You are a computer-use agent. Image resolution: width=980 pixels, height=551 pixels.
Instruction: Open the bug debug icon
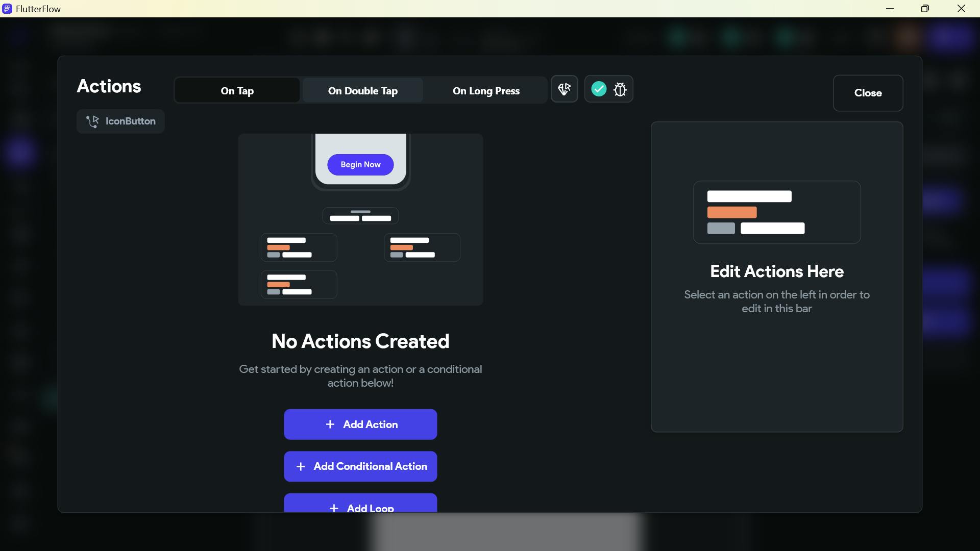(x=620, y=89)
